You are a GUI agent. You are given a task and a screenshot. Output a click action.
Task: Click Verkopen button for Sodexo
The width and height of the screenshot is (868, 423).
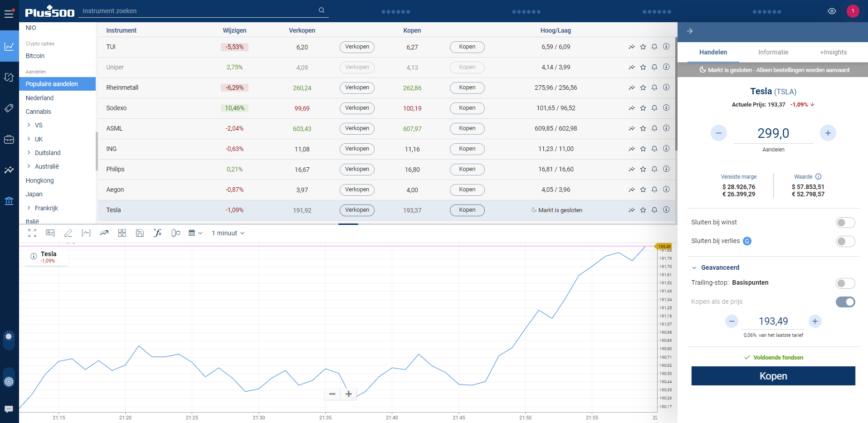(357, 108)
